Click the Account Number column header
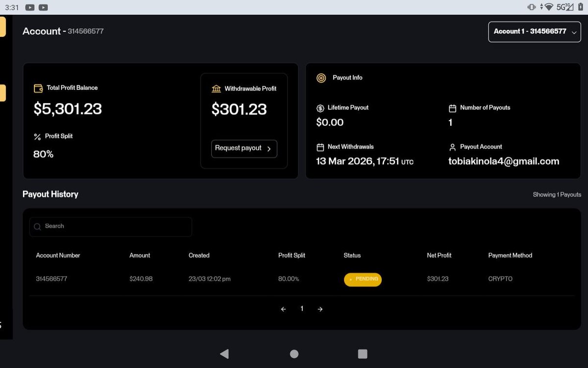Screen dimensions: 588x368 (x=58, y=256)
